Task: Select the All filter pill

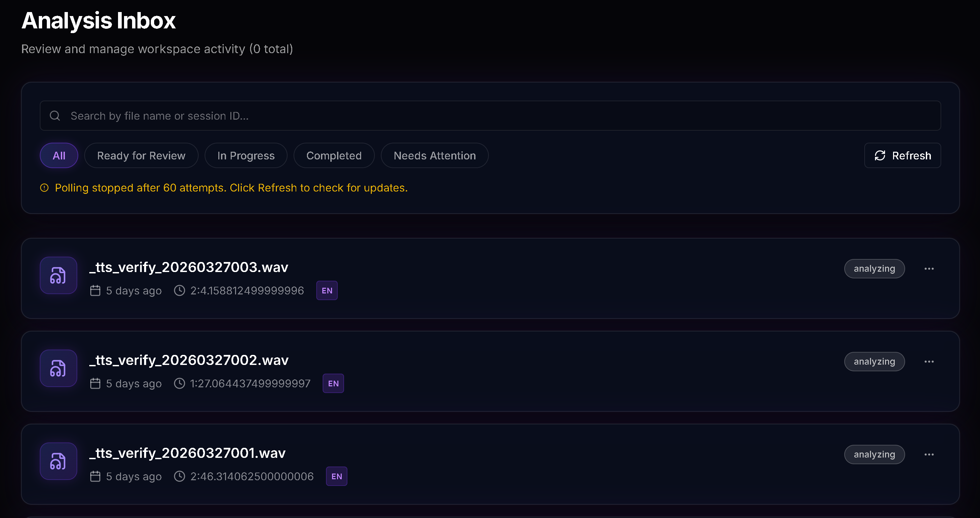Action: [x=59, y=155]
